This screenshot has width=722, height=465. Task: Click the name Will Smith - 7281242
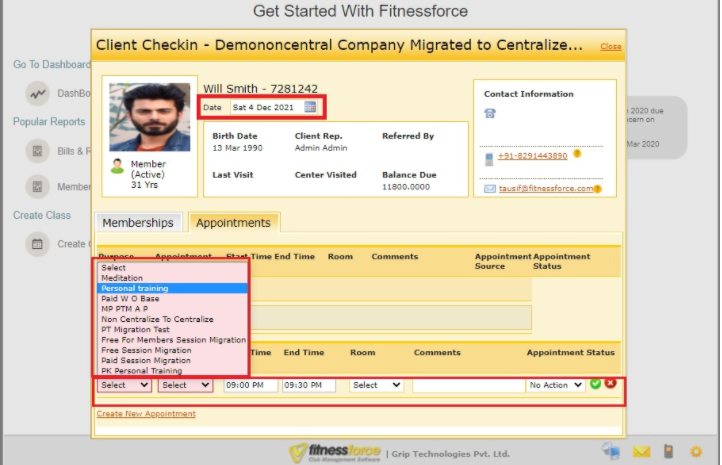[261, 89]
